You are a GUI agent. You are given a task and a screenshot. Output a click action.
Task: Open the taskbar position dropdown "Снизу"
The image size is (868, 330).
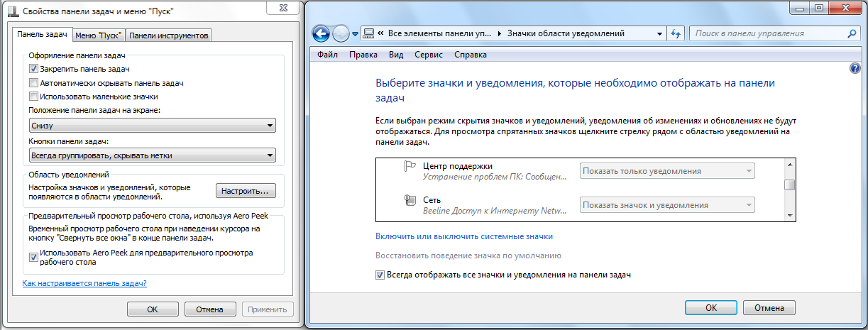(152, 126)
